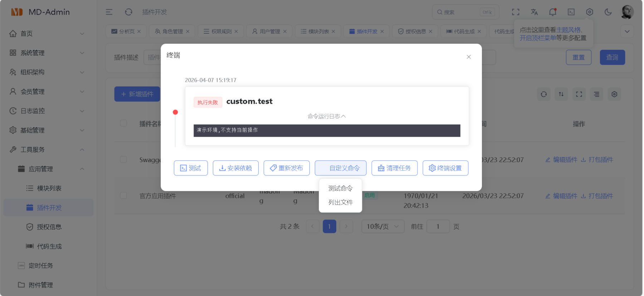Image resolution: width=644 pixels, height=296 pixels.
Task: Click the 新增插件 button
Action: [x=137, y=94]
